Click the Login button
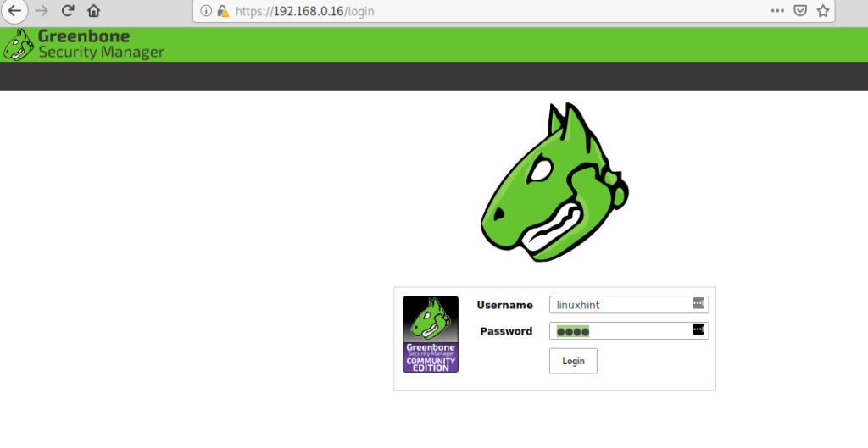 coord(573,361)
